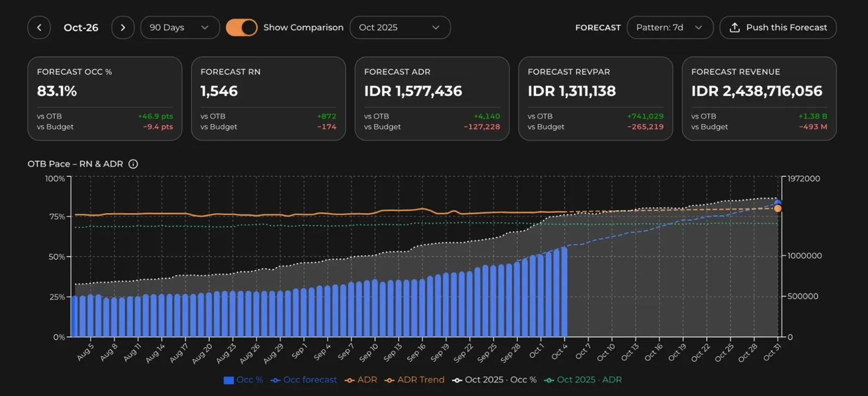Viewport: 868px width, 396px height.
Task: Toggle the Occ forecast legend series
Action: pyautogui.click(x=304, y=380)
